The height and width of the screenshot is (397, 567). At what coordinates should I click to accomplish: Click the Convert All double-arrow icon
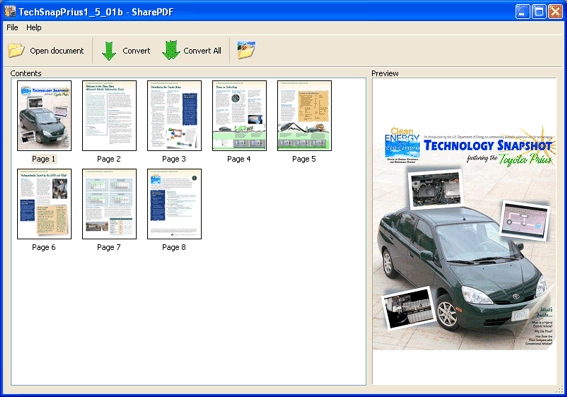pyautogui.click(x=171, y=50)
